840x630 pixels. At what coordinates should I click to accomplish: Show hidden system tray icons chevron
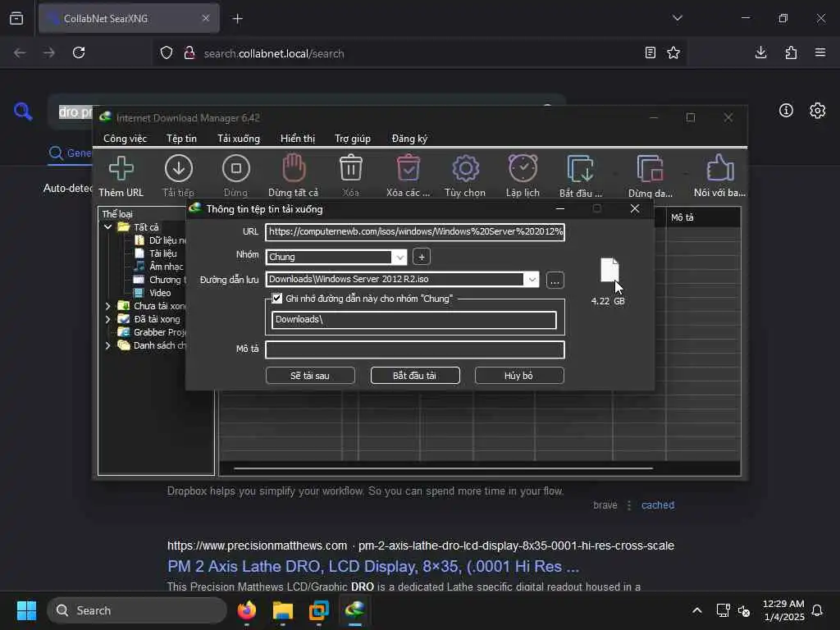[697, 610]
